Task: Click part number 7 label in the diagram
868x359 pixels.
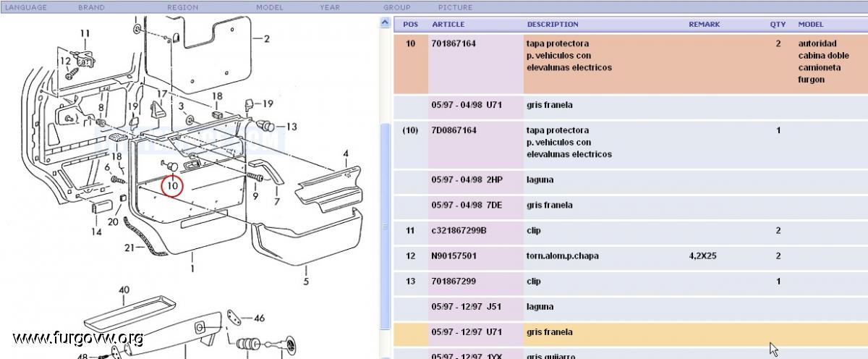Action: pos(276,202)
